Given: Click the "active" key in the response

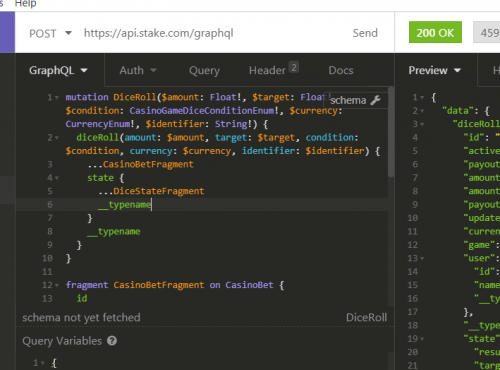Looking at the screenshot, I should pyautogui.click(x=482, y=151).
